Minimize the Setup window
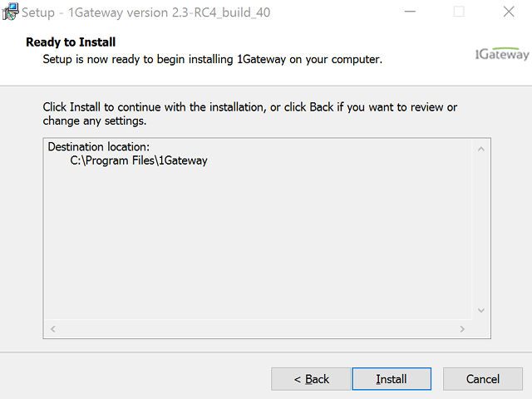This screenshot has width=532, height=399. [x=411, y=12]
